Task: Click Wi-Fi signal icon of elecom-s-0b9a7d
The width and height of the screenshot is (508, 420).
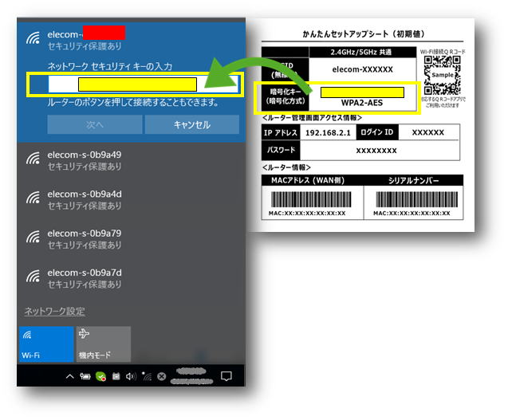Action: 33,276
